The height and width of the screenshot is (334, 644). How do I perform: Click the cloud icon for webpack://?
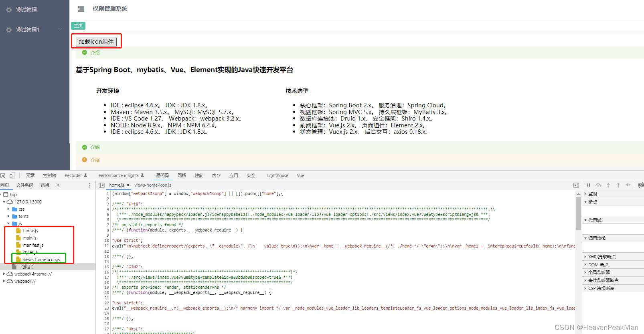pyautogui.click(x=10, y=281)
